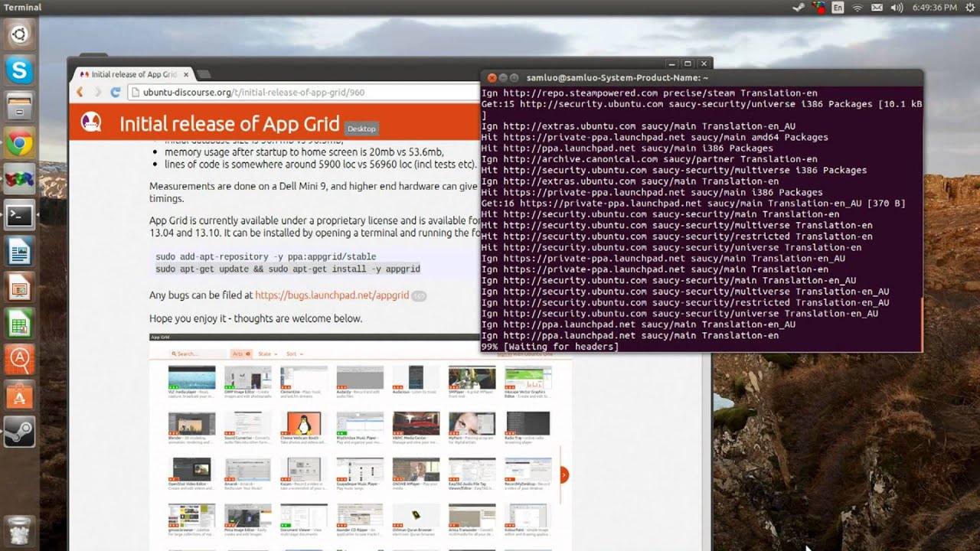Open the clock showing 6:49:36 PM
Viewport: 980px width, 551px height.
[935, 8]
